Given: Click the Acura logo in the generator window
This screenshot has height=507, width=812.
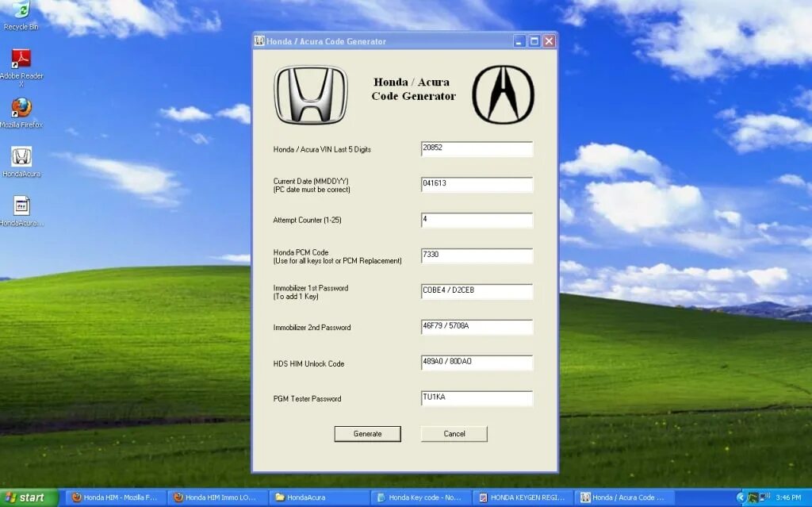Looking at the screenshot, I should pos(503,94).
